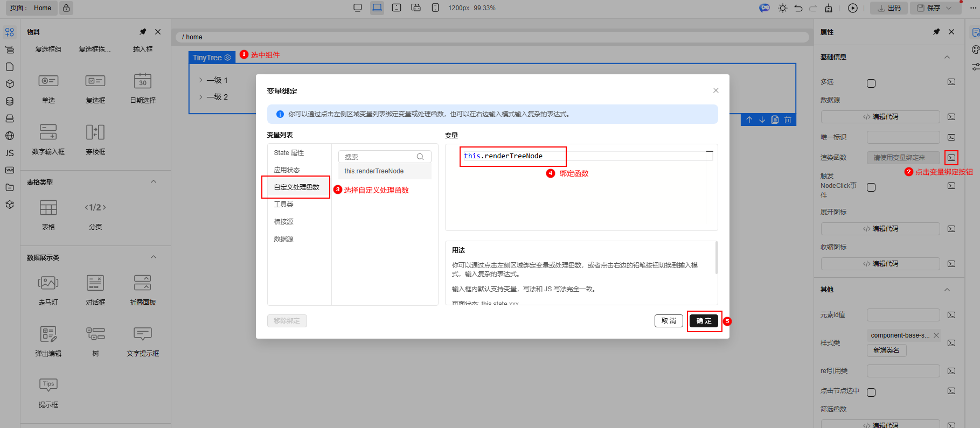980x428 pixels.
Task: Open the JS page script panel
Action: pyautogui.click(x=10, y=153)
